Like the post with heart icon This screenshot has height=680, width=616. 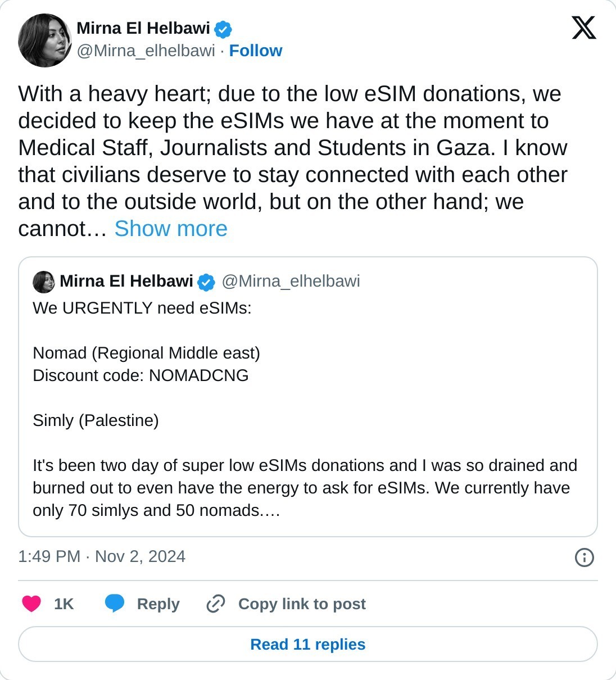click(31, 604)
